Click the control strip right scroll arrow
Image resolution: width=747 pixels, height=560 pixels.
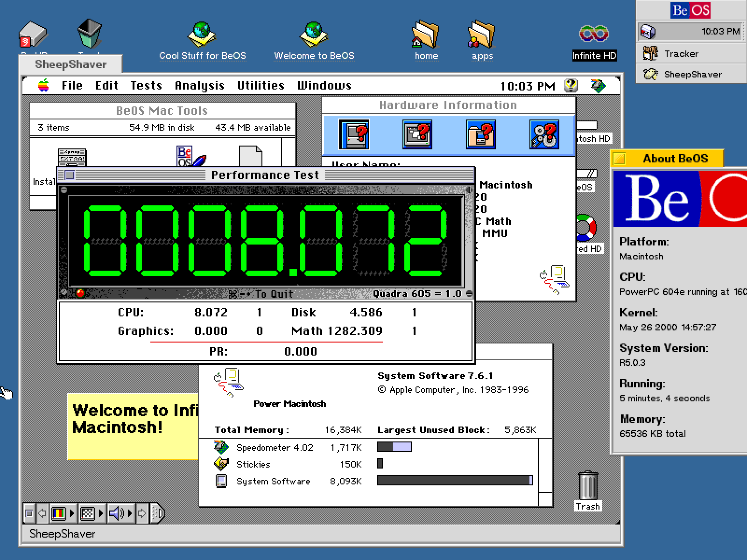click(x=142, y=514)
